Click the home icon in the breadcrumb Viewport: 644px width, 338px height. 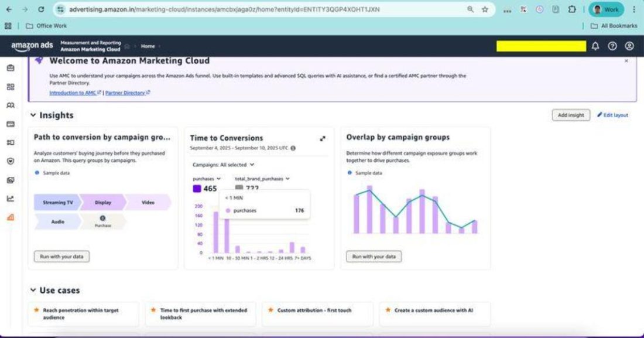(x=127, y=46)
